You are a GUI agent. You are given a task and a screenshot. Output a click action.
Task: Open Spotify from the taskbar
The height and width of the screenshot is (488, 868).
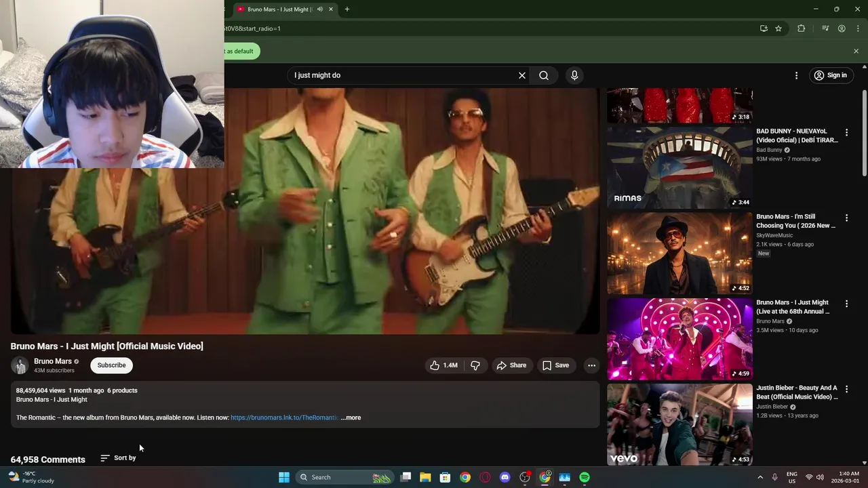coord(585,477)
